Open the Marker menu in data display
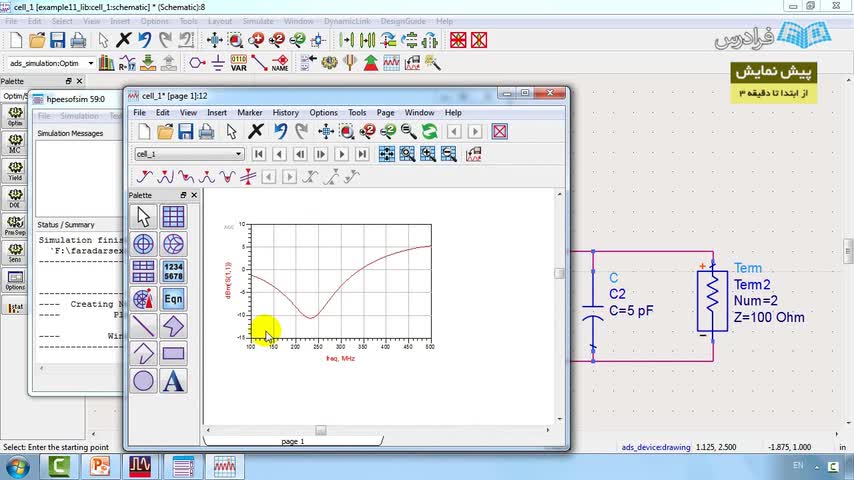854x480 pixels. click(x=249, y=112)
